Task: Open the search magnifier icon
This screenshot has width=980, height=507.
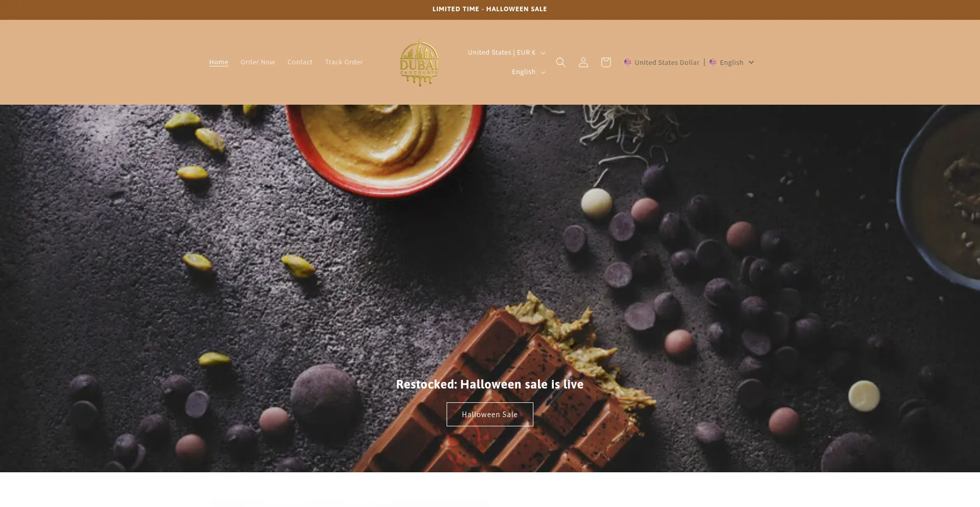Action: coord(560,62)
